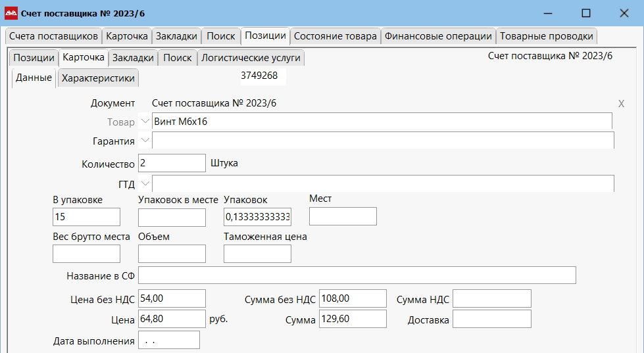Select the Закладки tab in the top row
Viewport: 644px width, 353px height.
176,36
